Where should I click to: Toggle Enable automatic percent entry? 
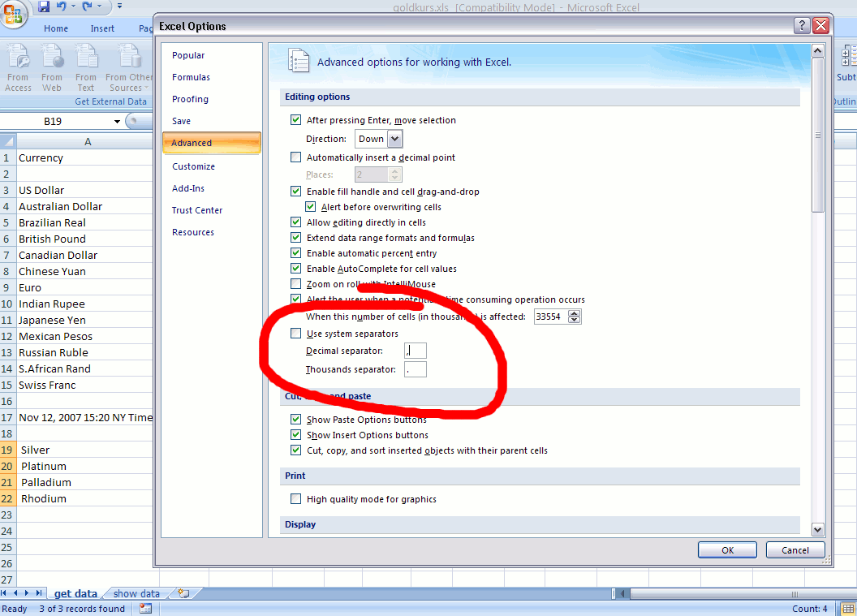click(295, 253)
